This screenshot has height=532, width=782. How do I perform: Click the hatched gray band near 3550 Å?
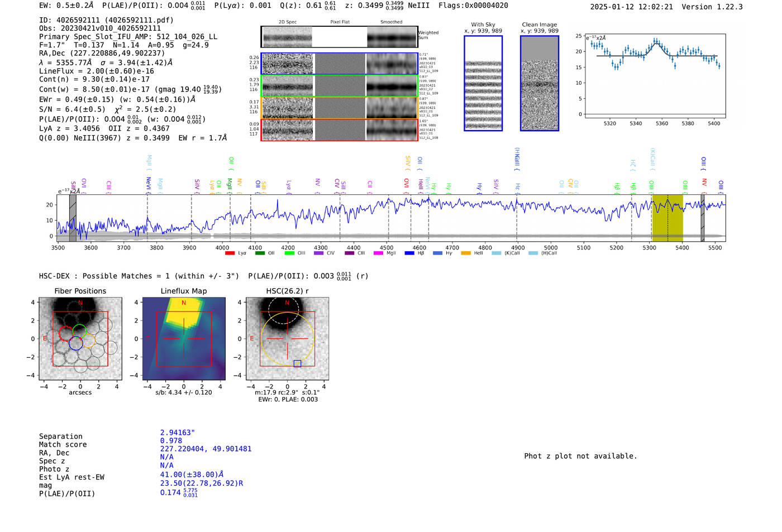[73, 218]
